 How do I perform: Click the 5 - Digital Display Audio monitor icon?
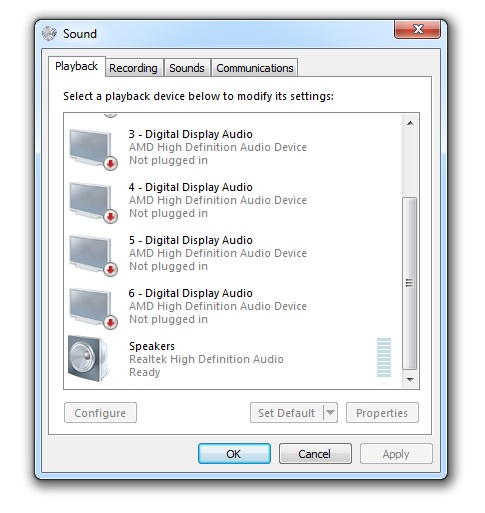93,256
